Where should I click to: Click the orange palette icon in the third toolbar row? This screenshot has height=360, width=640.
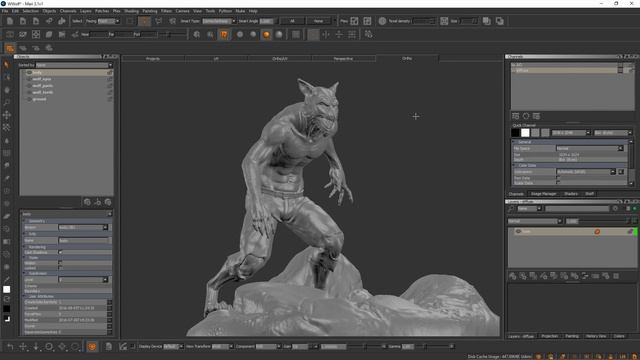(x=10, y=48)
